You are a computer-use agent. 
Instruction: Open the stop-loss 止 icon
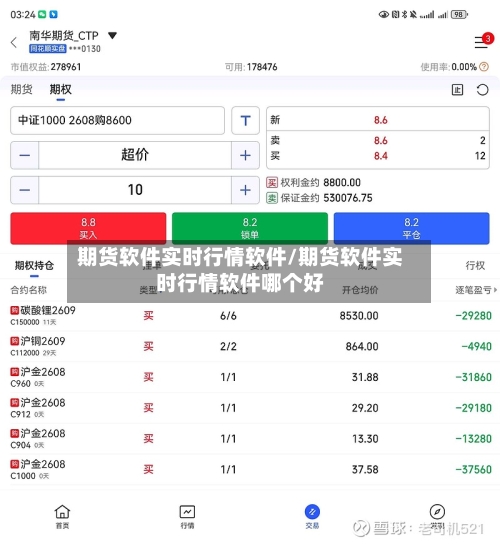tap(457, 90)
